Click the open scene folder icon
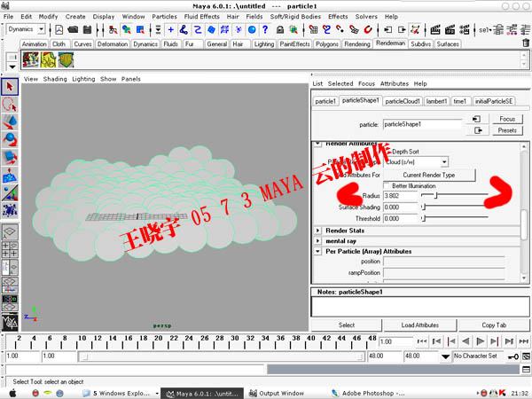Image resolution: width=532 pixels, height=399 pixels. [73, 30]
